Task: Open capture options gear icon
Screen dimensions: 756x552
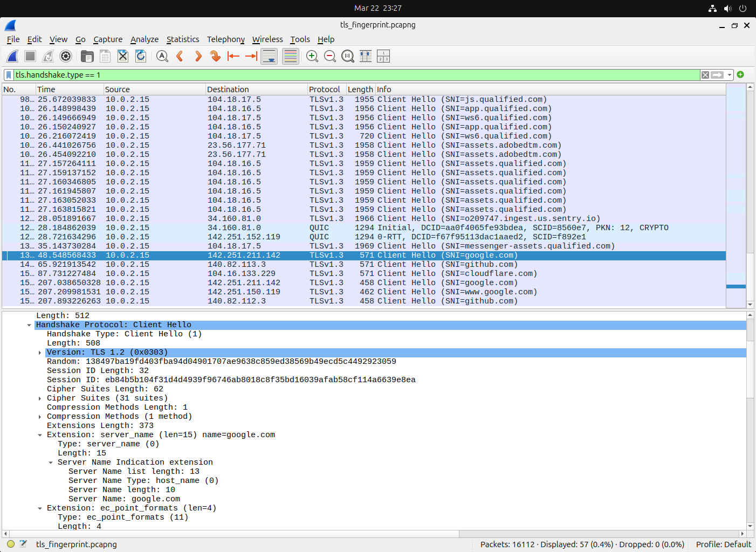Action: pos(66,56)
